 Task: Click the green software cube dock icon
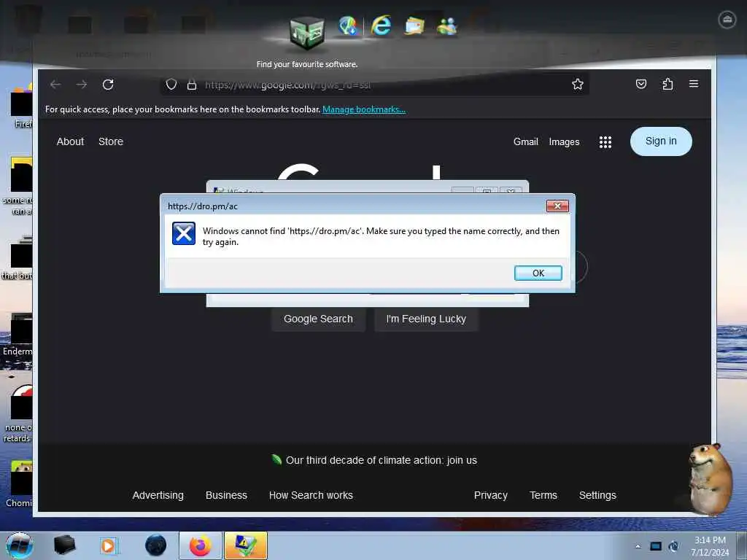(307, 34)
